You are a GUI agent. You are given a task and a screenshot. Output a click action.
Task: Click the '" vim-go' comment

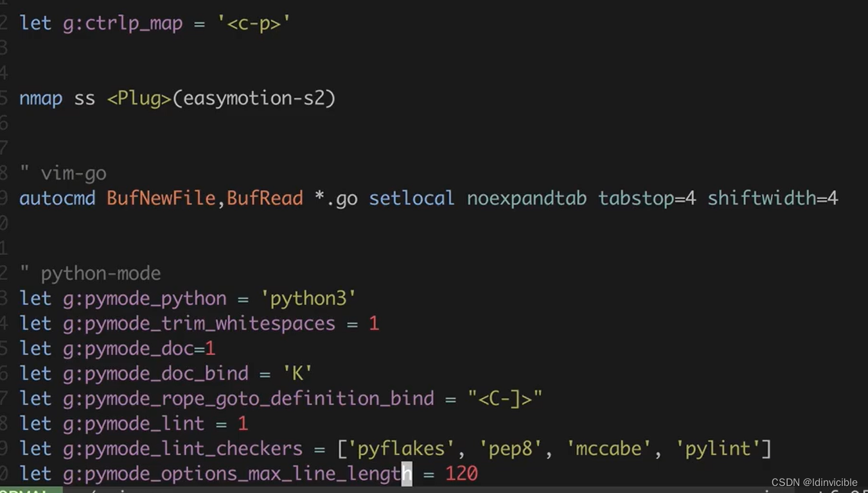coord(63,173)
